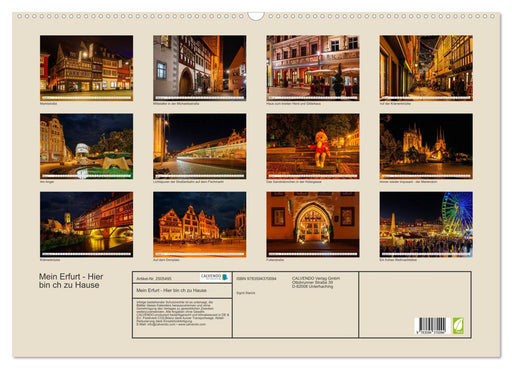Open the narrow lit street photo top right
The height and width of the screenshot is (369, 512).
pos(426,68)
